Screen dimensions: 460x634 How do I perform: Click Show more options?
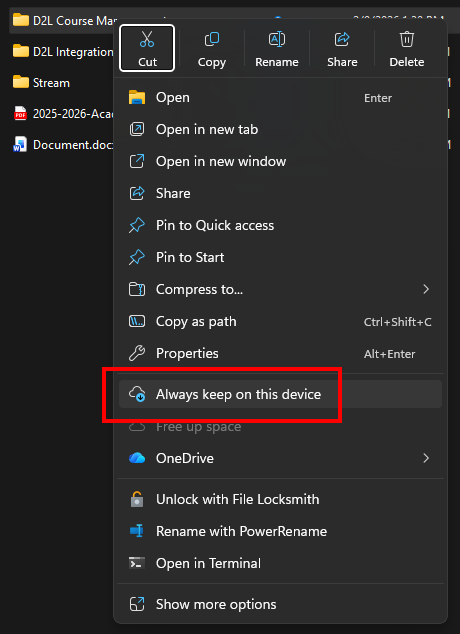coord(280,604)
